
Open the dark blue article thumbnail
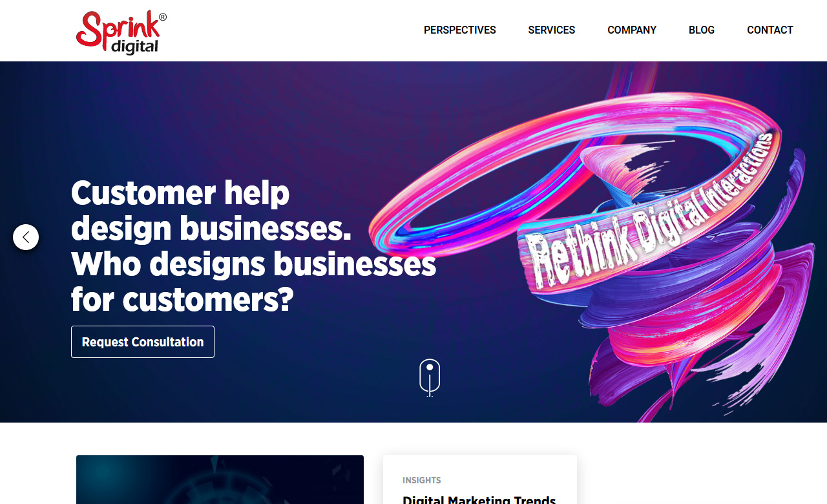point(220,479)
